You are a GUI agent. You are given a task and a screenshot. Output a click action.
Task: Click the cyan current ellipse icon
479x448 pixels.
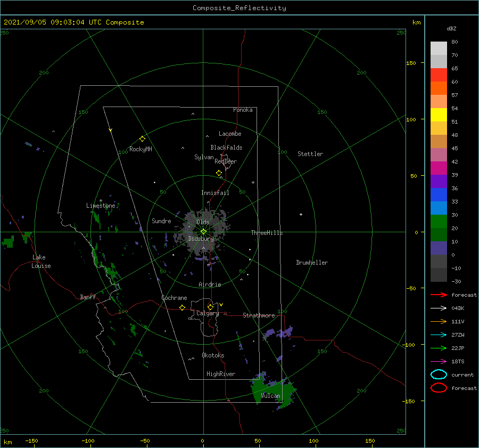[x=439, y=374]
